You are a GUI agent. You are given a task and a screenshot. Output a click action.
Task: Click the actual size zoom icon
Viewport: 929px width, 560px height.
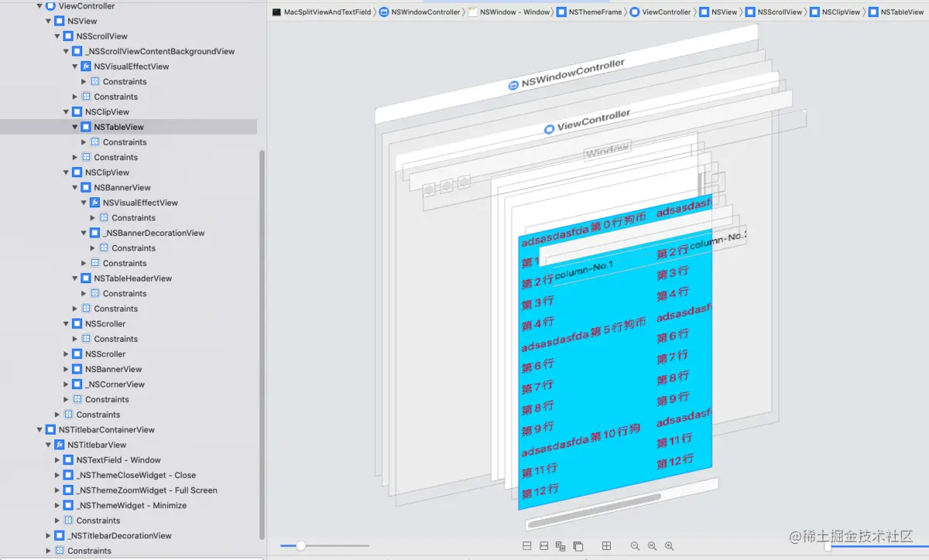click(x=652, y=546)
